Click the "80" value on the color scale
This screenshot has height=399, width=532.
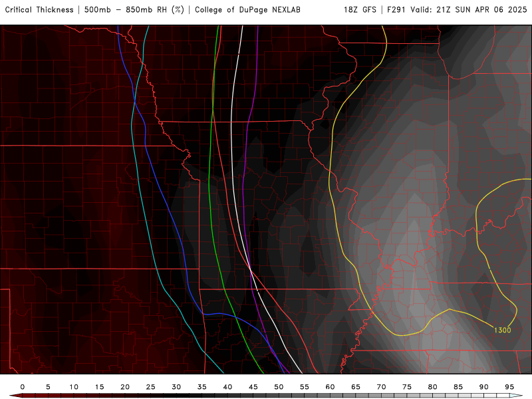tap(433, 387)
